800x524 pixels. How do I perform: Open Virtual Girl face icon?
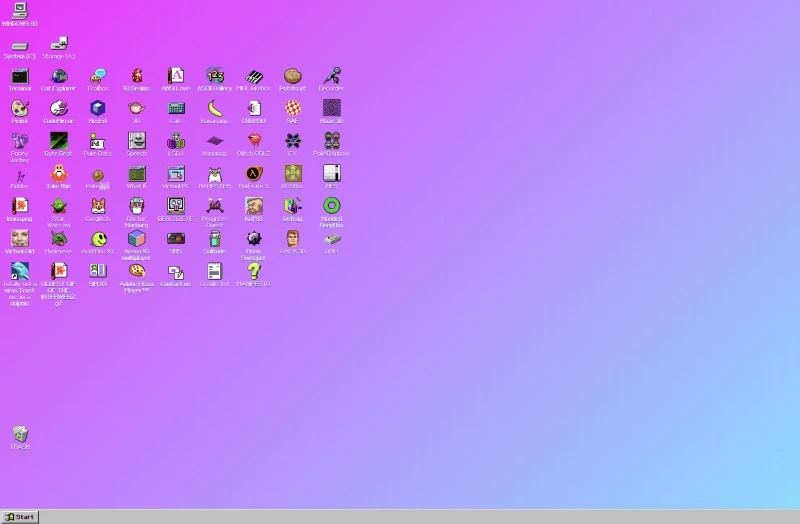click(x=19, y=239)
